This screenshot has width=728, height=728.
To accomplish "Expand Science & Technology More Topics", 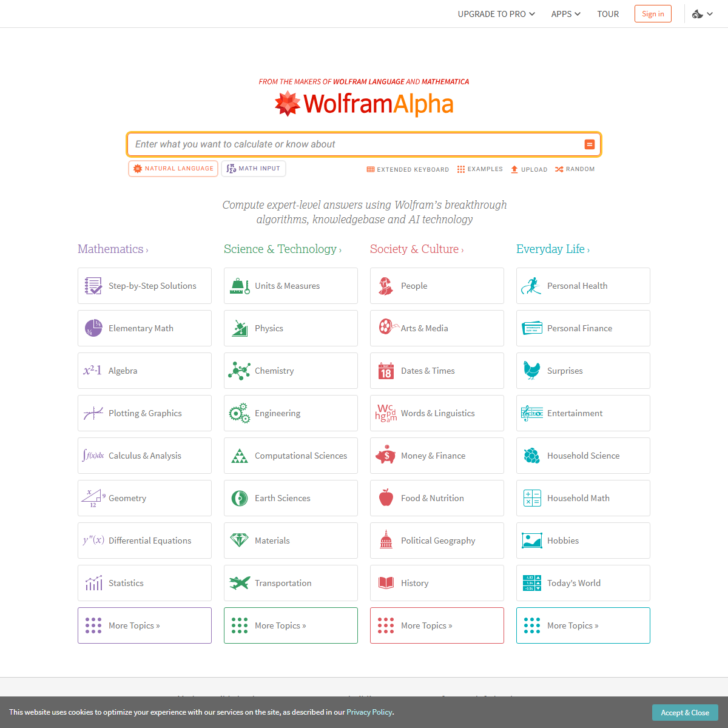I will click(291, 625).
